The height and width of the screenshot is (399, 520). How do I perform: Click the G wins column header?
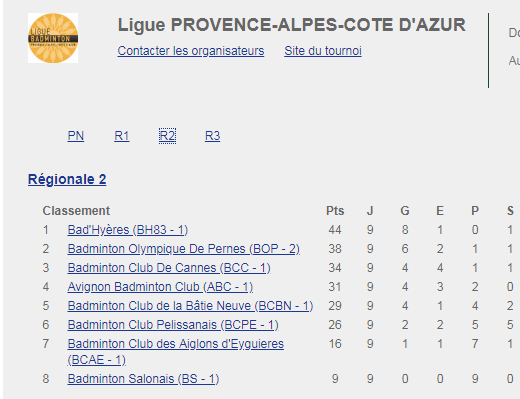(x=405, y=211)
